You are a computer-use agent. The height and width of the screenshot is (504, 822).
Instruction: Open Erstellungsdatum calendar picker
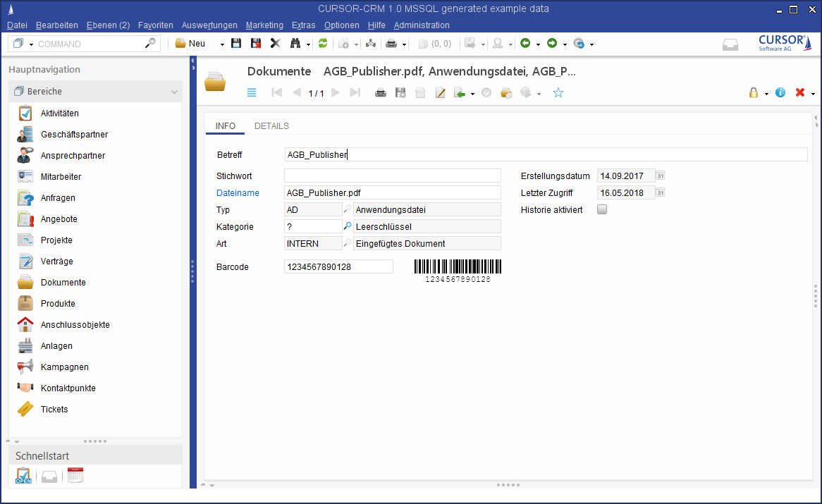(661, 176)
